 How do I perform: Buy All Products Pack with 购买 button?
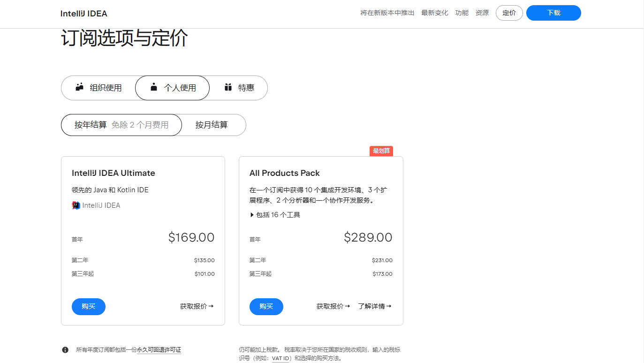tap(266, 307)
